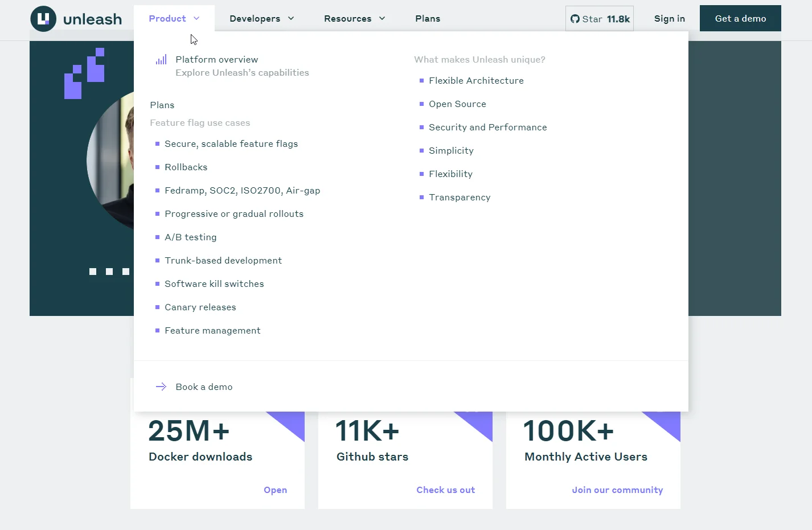Click the Unleash logo icon
Viewport: 812px width, 530px height.
43,19
